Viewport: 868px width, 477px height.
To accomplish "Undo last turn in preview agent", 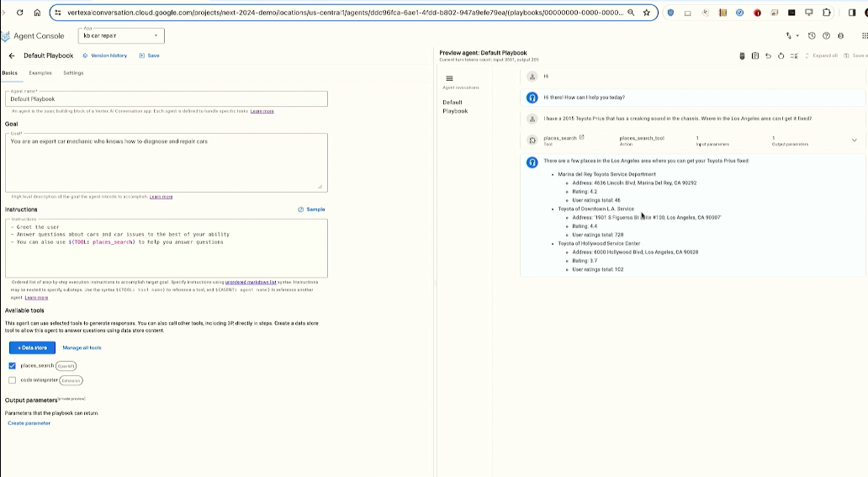I will (768, 56).
